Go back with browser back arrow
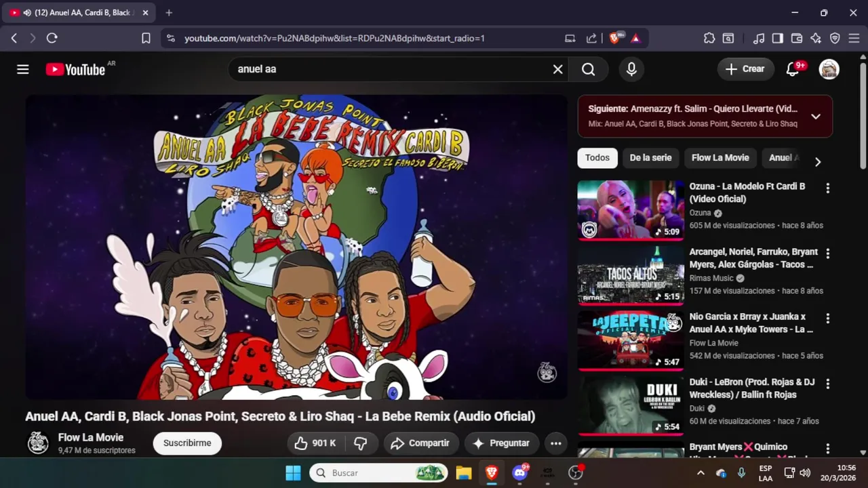This screenshot has height=488, width=868. pos(14,39)
